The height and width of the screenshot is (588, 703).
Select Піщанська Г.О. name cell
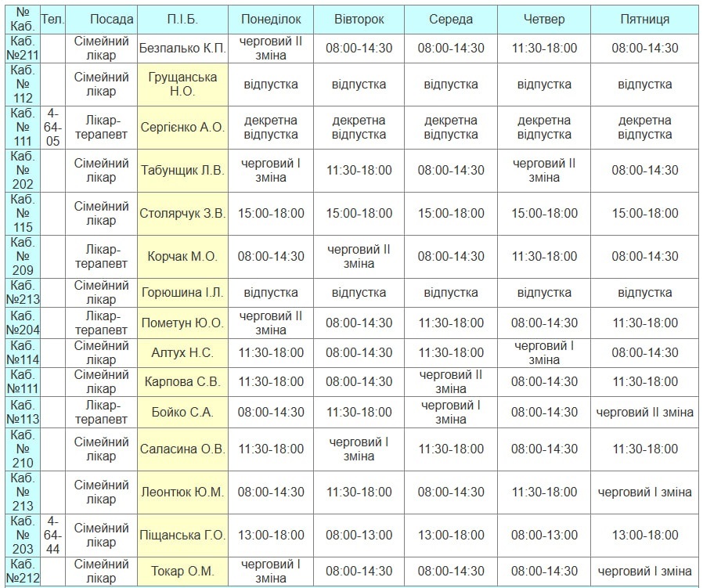click(182, 536)
